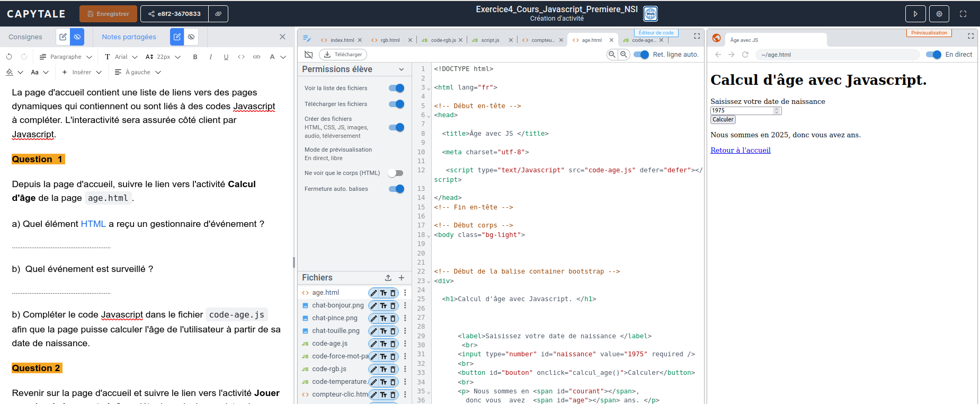980x404 pixels.
Task: Fold the head element at line 6
Action: tap(429, 116)
